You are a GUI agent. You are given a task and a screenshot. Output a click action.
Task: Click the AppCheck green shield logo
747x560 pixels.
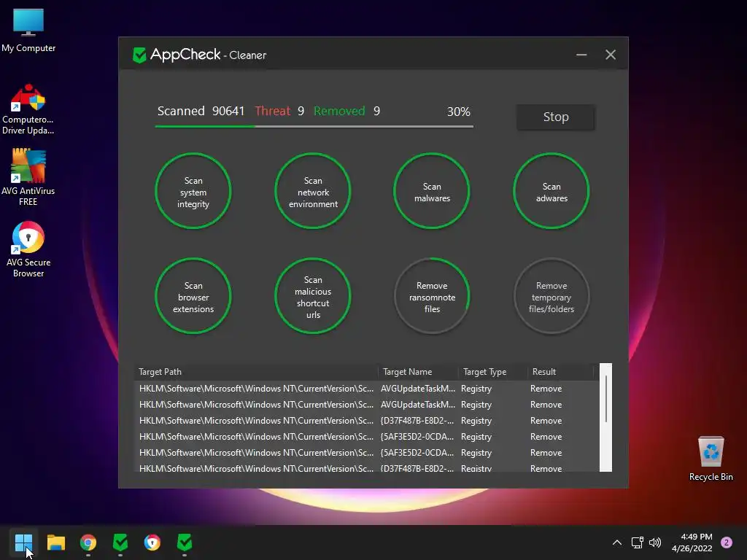(139, 55)
